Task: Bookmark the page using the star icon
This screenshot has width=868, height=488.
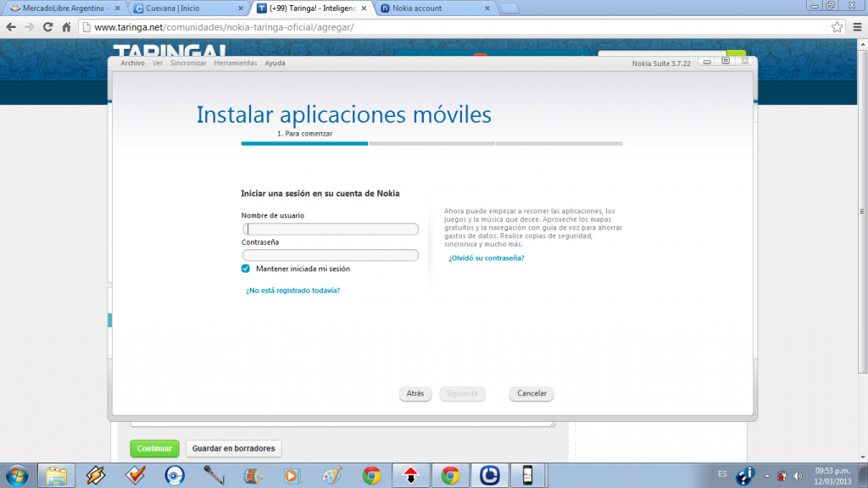Action: (837, 26)
